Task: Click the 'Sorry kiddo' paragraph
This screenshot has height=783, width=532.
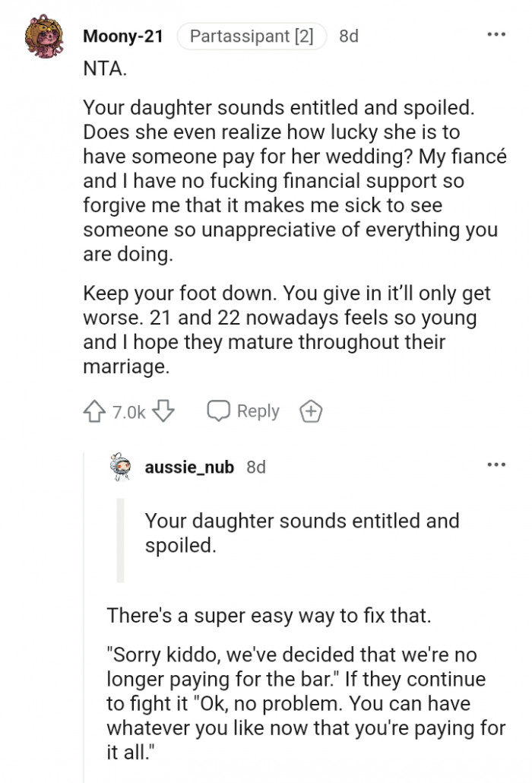Action: (304, 702)
